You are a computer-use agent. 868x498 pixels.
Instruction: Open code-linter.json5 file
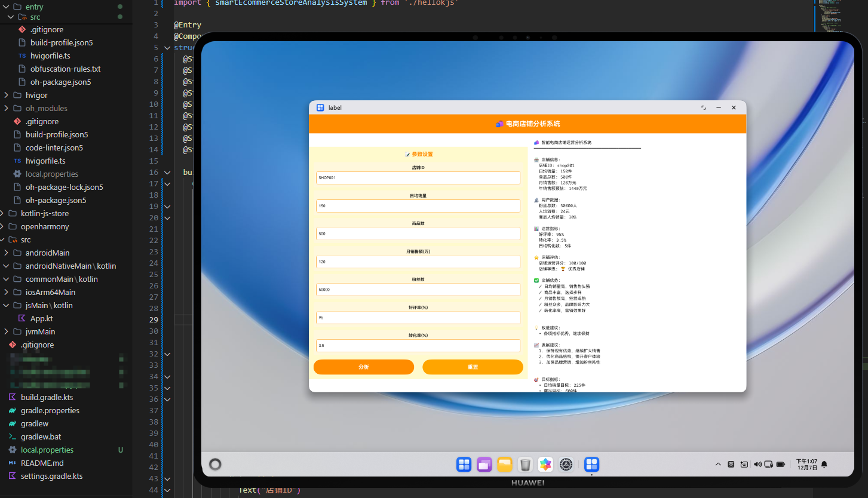[x=54, y=147]
